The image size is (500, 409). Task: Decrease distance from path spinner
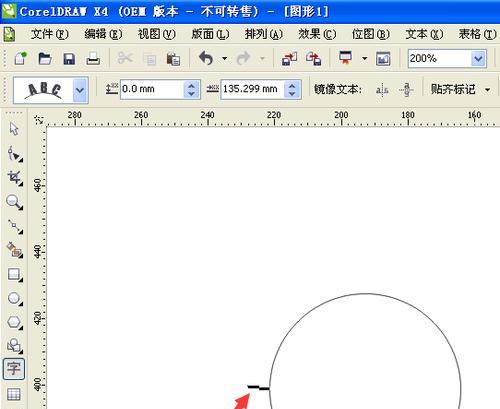click(191, 94)
